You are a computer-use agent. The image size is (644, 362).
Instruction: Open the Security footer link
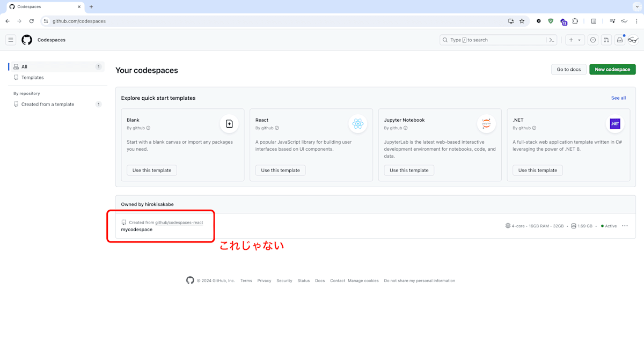284,280
